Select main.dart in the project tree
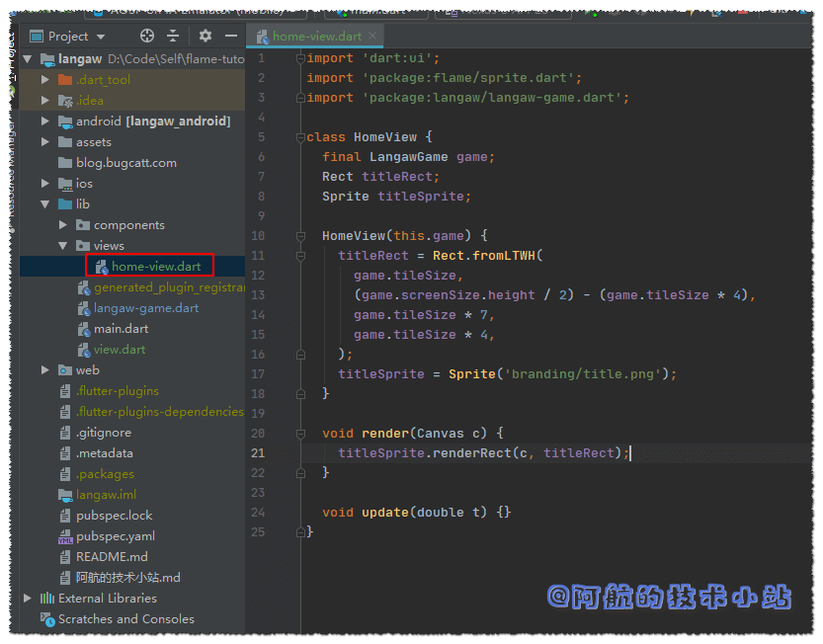This screenshot has height=644, width=823. [x=121, y=329]
